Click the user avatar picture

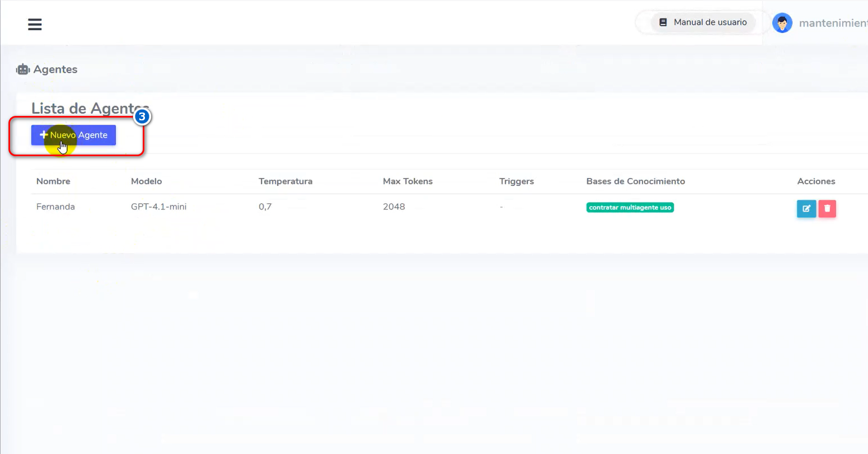tap(782, 23)
